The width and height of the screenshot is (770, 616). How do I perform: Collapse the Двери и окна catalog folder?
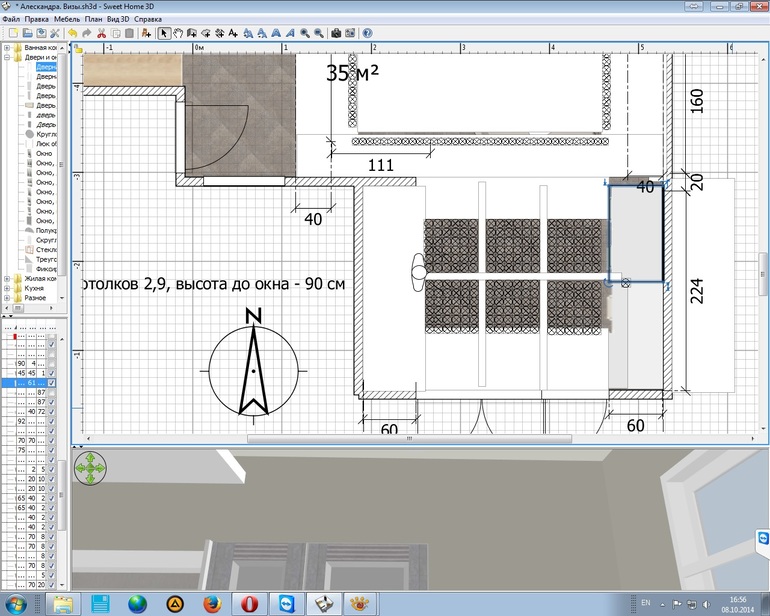[x=7, y=57]
